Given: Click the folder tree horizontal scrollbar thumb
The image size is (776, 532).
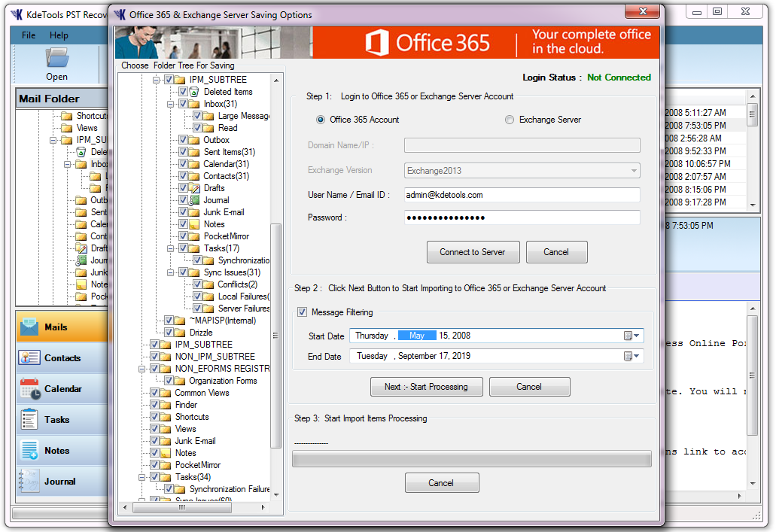Looking at the screenshot, I should click(x=182, y=507).
